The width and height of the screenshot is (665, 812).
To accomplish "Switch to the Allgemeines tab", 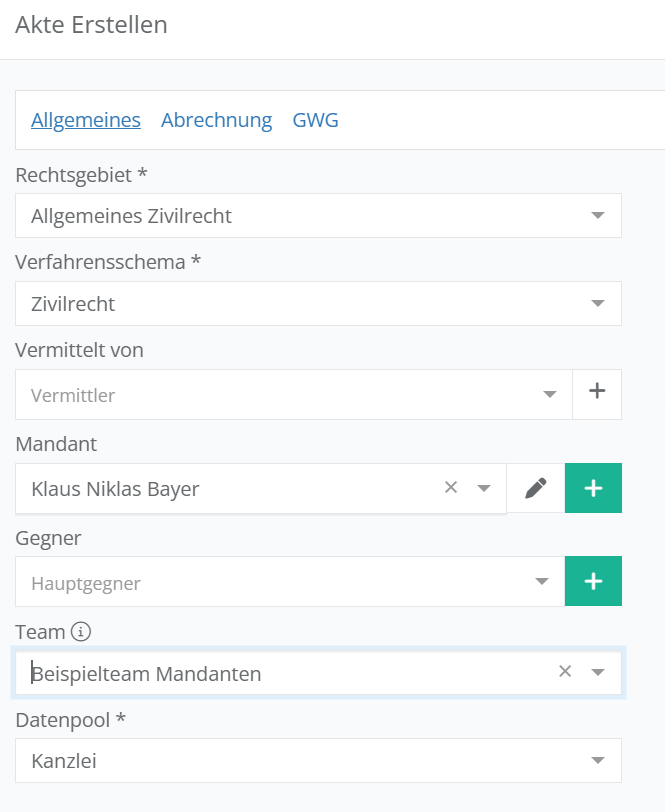I will 86,120.
